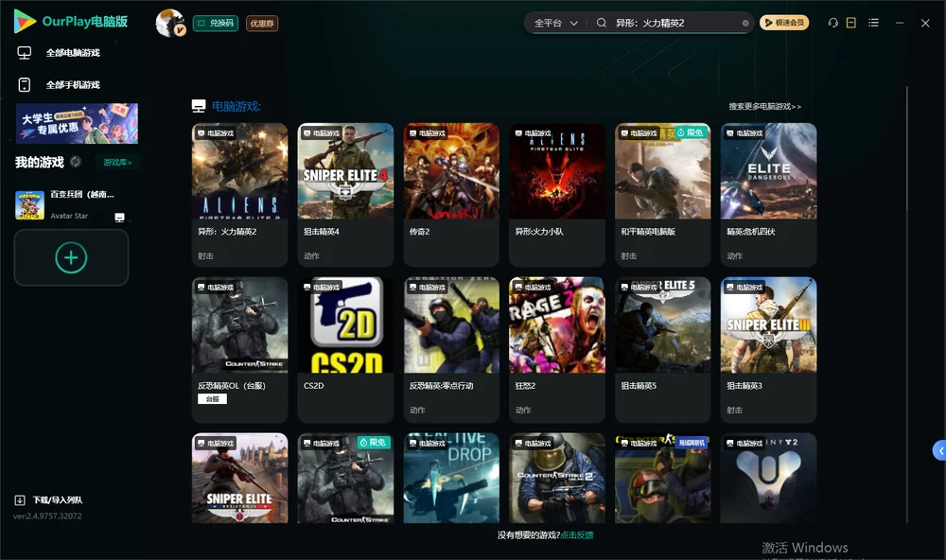Click the 极速会员 membership button
Viewport: 946px width, 560px height.
[784, 23]
